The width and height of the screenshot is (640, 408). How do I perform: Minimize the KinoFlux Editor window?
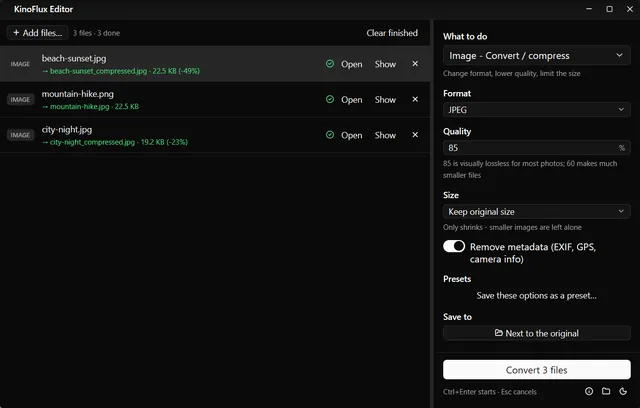tap(589, 9)
